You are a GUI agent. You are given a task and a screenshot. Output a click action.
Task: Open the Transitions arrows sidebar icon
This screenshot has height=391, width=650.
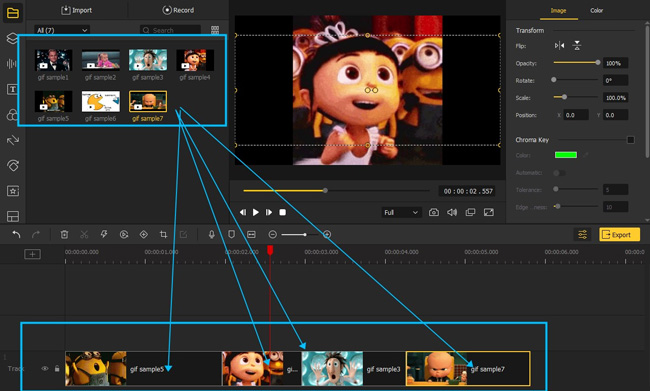12,140
